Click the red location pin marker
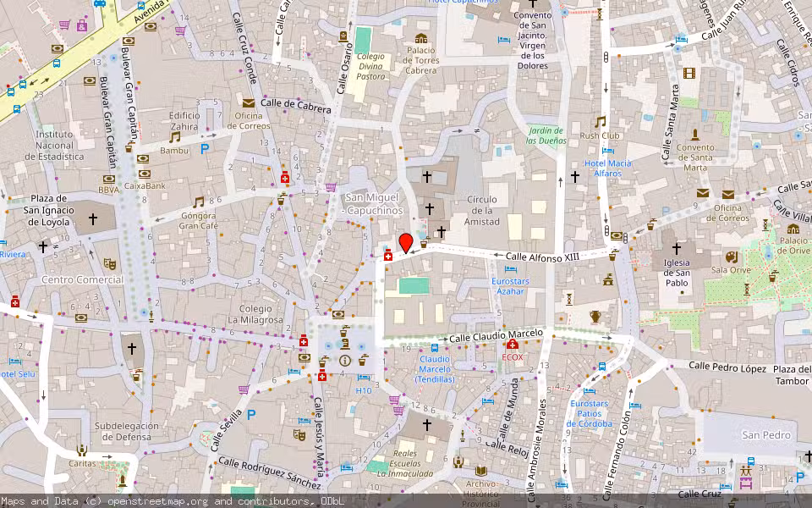This screenshot has height=508, width=812. tap(406, 243)
